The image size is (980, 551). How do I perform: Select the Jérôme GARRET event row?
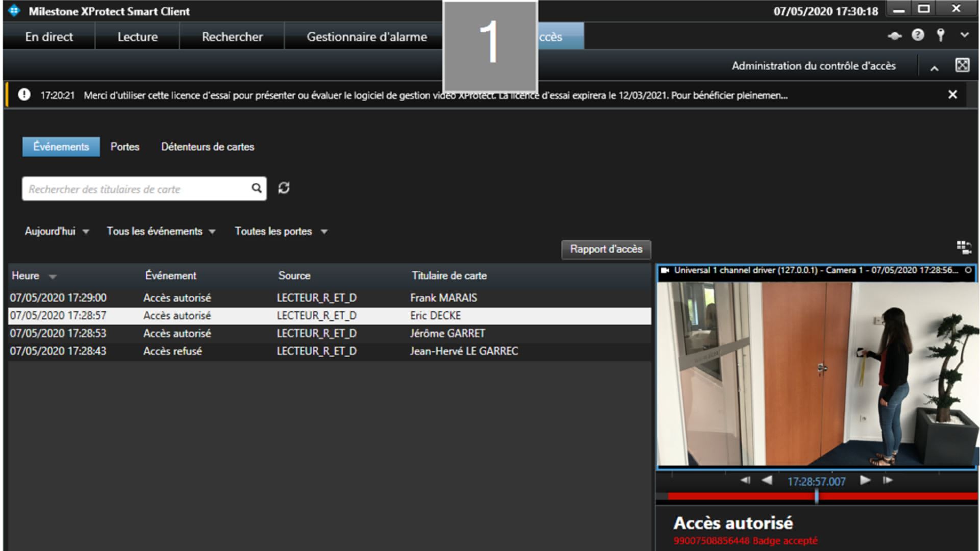[x=330, y=334]
